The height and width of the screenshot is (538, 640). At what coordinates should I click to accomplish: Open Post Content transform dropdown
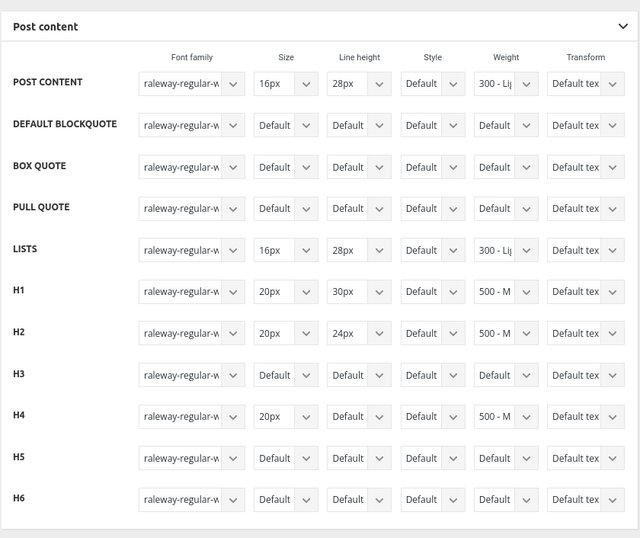(x=586, y=84)
